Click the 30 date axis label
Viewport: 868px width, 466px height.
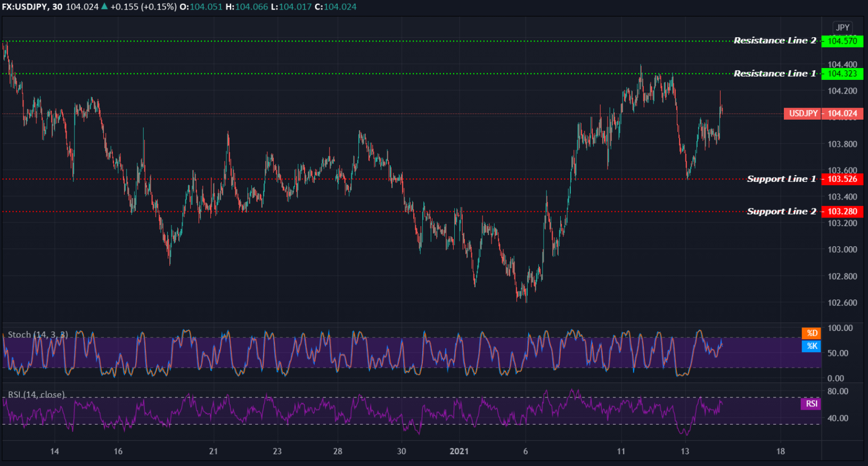(x=402, y=451)
